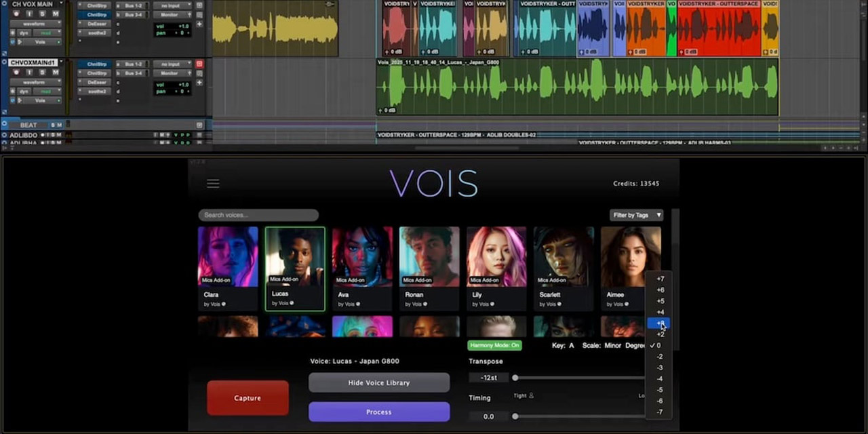Click the plus icon on CH VOX MAIN
This screenshot has width=868, height=434.
199,24
